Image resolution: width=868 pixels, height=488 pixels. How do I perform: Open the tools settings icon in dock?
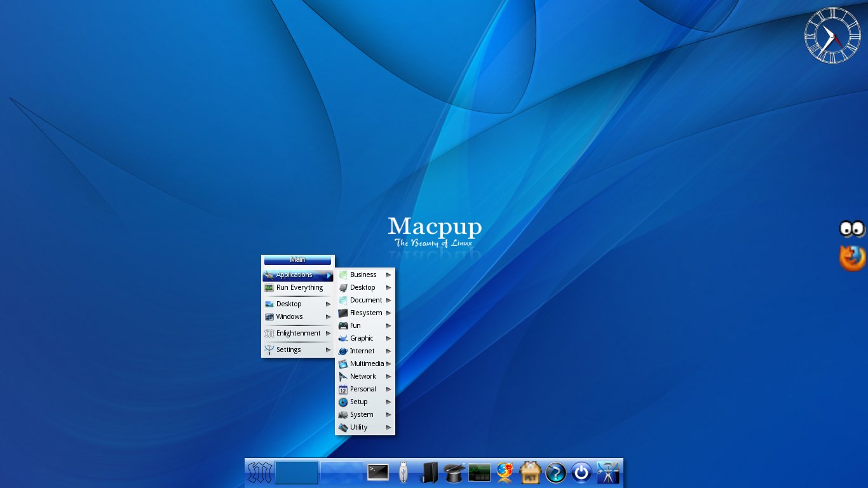click(x=607, y=473)
